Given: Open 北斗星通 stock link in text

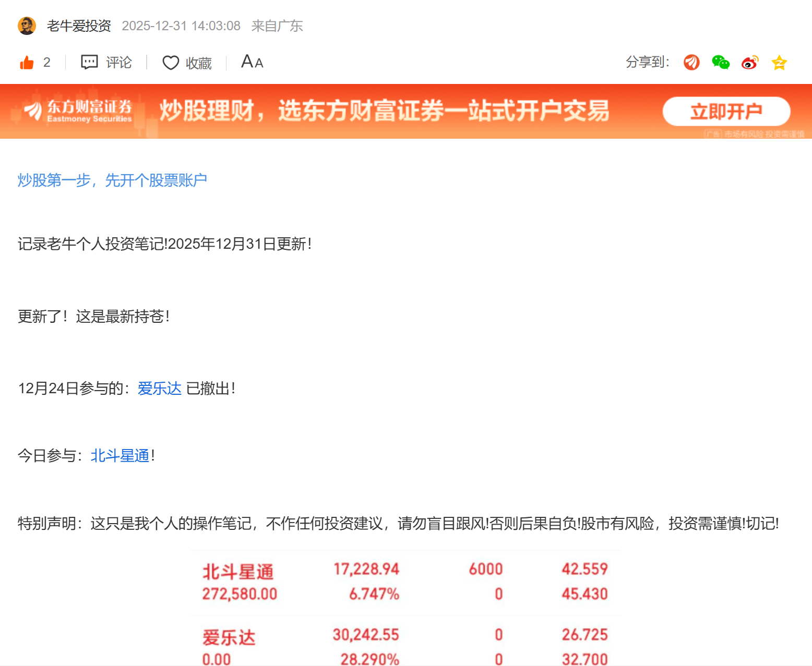Looking at the screenshot, I should click(x=120, y=455).
